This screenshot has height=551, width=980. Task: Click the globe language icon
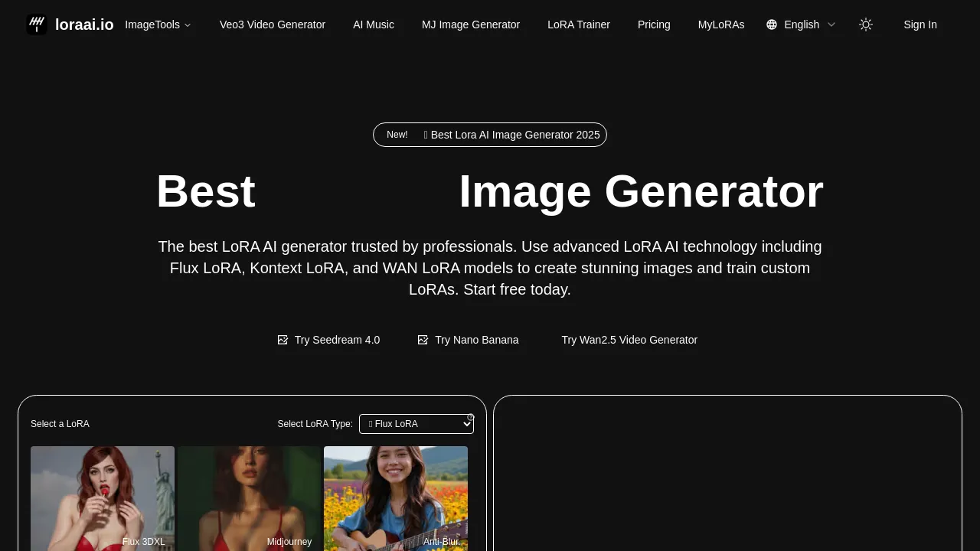pos(772,24)
